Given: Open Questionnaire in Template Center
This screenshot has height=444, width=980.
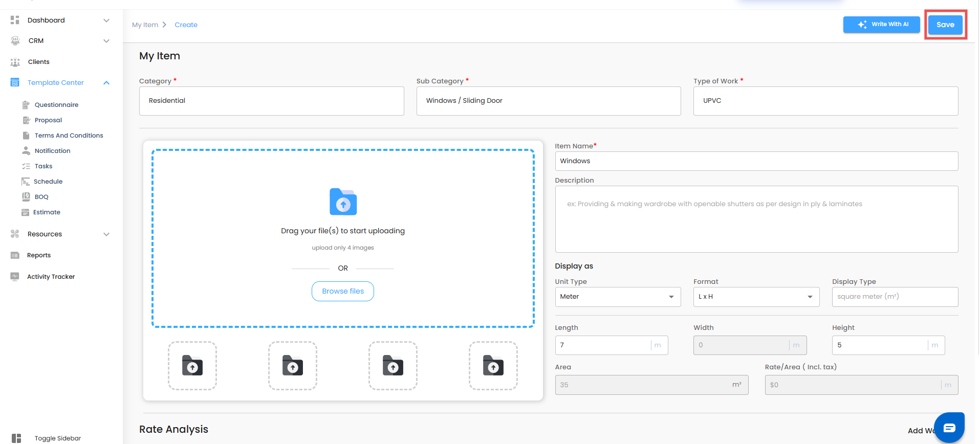Looking at the screenshot, I should point(57,105).
